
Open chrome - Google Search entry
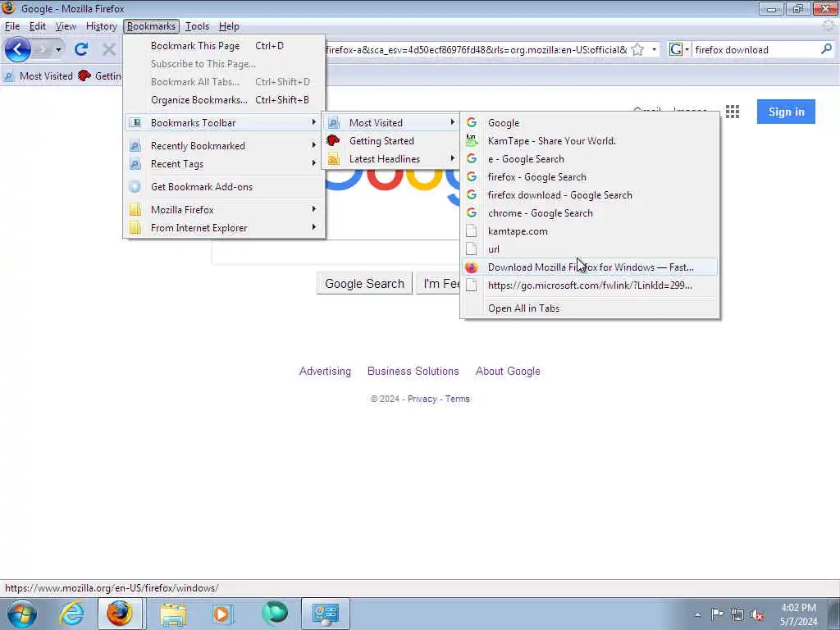tap(589, 213)
